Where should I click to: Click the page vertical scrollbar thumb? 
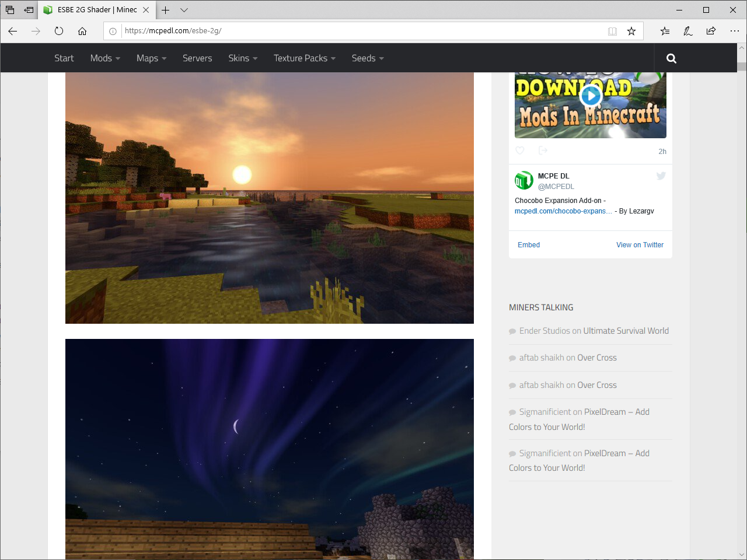(742, 67)
